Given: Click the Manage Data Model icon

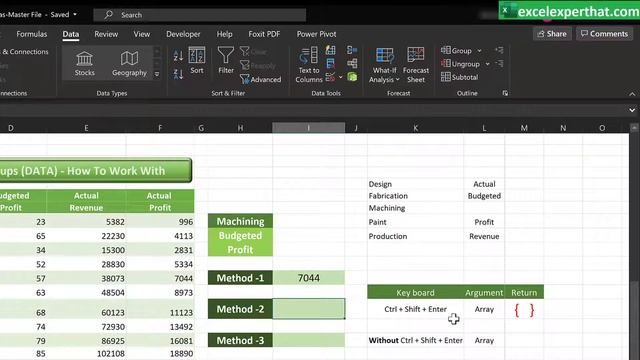Looking at the screenshot, I should point(352,77).
